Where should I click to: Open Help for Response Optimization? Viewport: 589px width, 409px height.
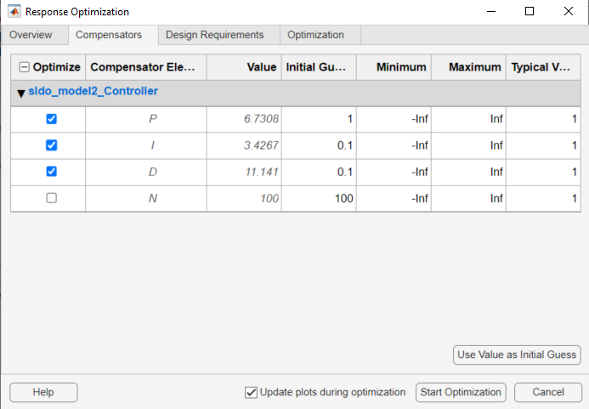[x=44, y=392]
